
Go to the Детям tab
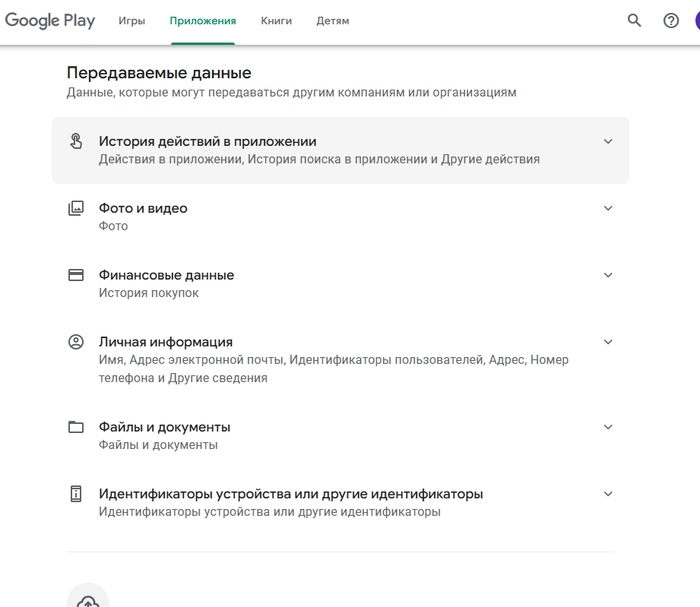[x=333, y=21]
